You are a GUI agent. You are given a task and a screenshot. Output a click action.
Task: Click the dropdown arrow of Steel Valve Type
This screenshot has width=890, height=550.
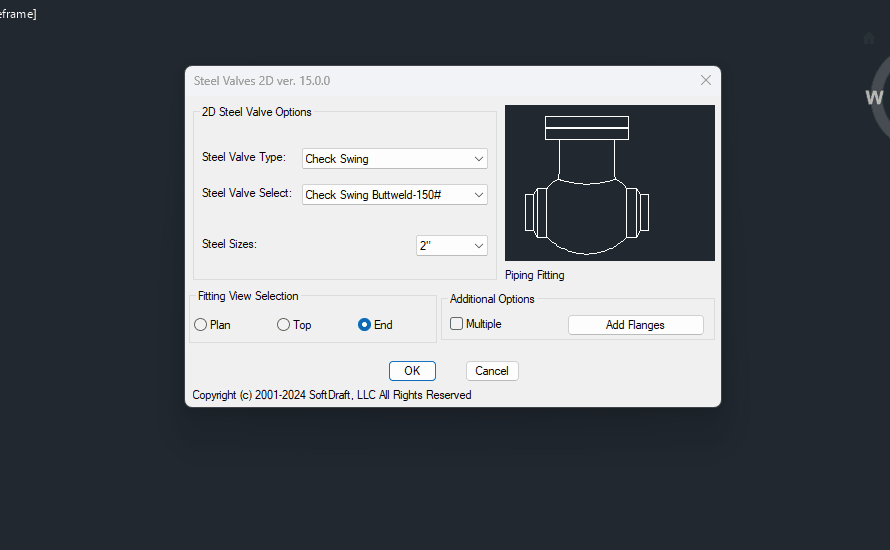(479, 159)
